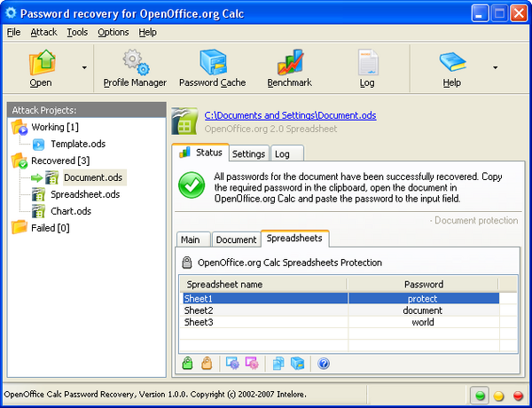This screenshot has height=408, width=532.
Task: Click the green padlock icon
Action: 187,363
